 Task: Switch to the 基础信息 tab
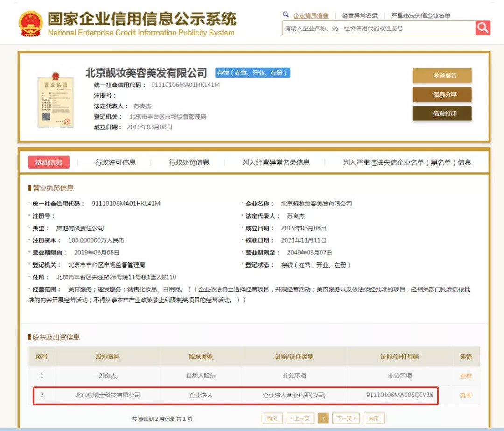49,163
